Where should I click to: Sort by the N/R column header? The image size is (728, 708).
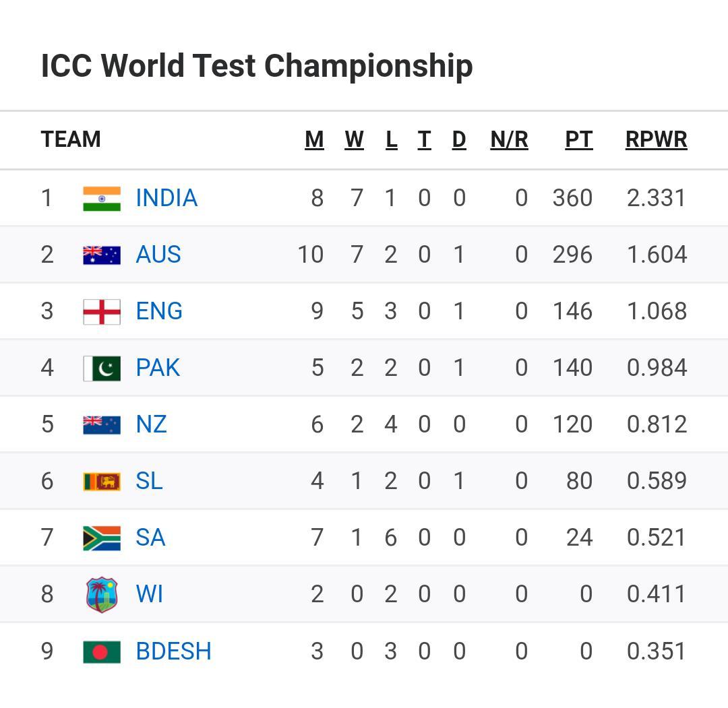510,139
